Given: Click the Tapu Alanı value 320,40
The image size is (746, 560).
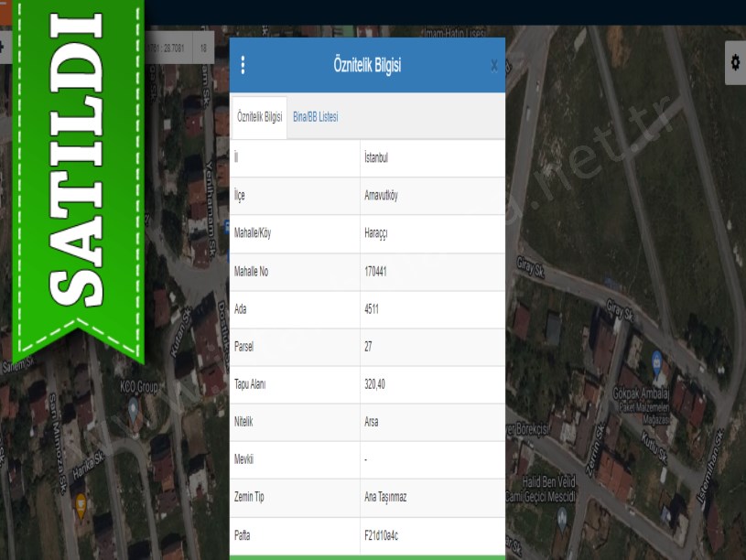Looking at the screenshot, I should (x=374, y=384).
